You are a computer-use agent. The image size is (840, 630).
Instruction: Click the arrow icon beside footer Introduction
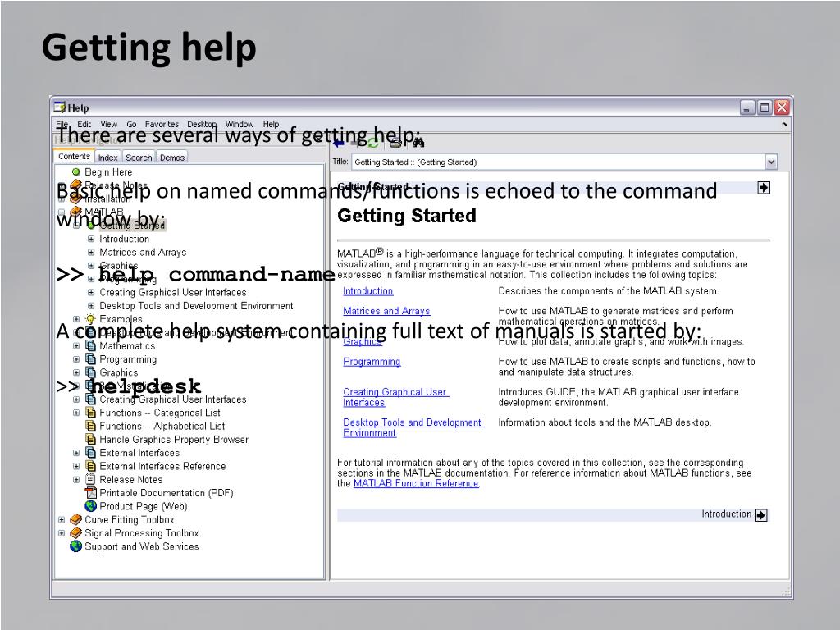[x=760, y=515]
